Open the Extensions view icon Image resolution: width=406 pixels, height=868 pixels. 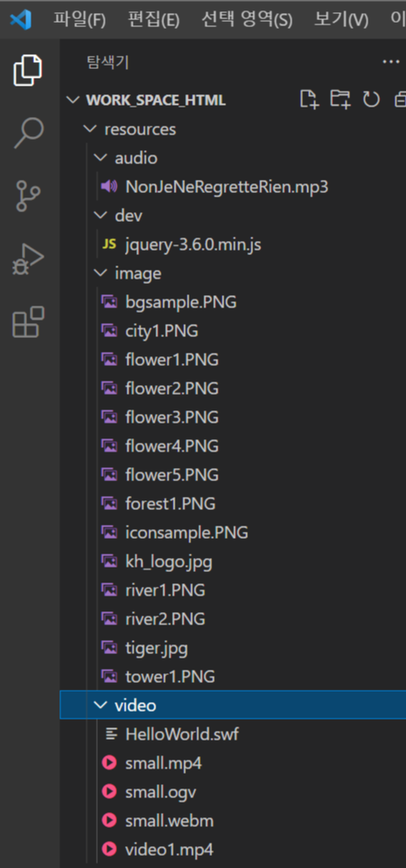coord(28,321)
